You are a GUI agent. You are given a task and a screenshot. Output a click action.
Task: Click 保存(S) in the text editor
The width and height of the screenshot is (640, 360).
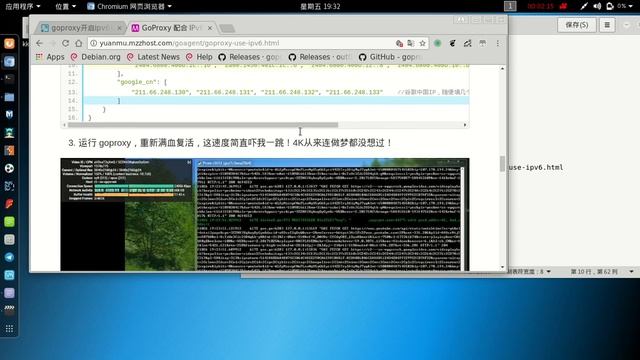[576, 25]
